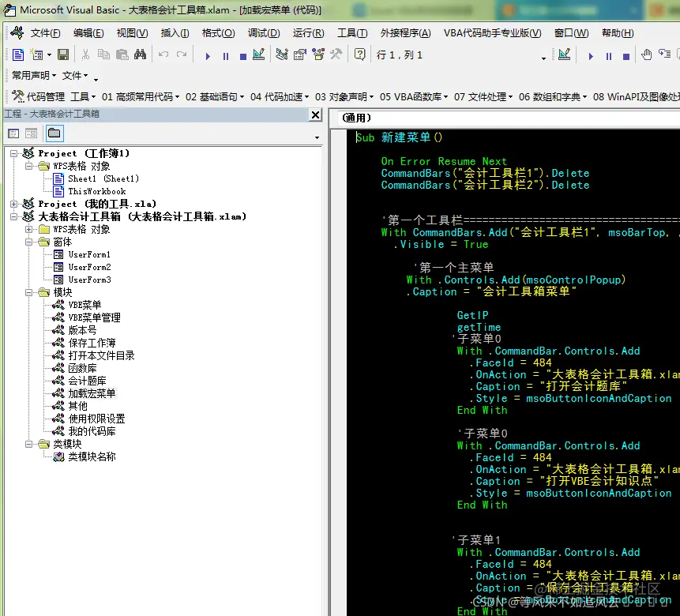The width and height of the screenshot is (680, 616).
Task: Click the Copy icon in the toolbar
Action: (103, 54)
